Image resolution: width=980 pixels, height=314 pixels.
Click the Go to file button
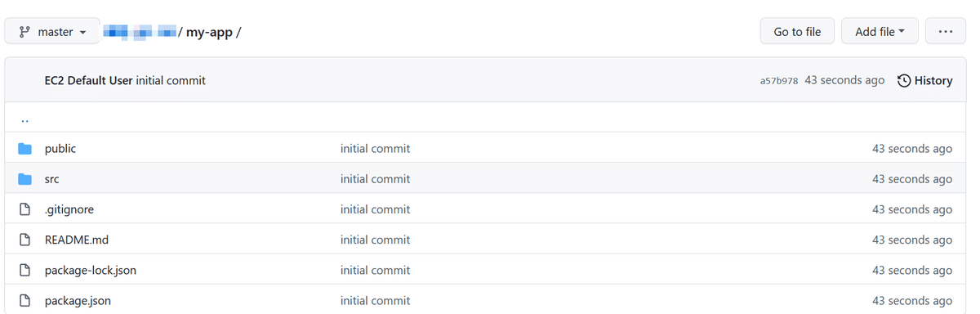click(797, 32)
